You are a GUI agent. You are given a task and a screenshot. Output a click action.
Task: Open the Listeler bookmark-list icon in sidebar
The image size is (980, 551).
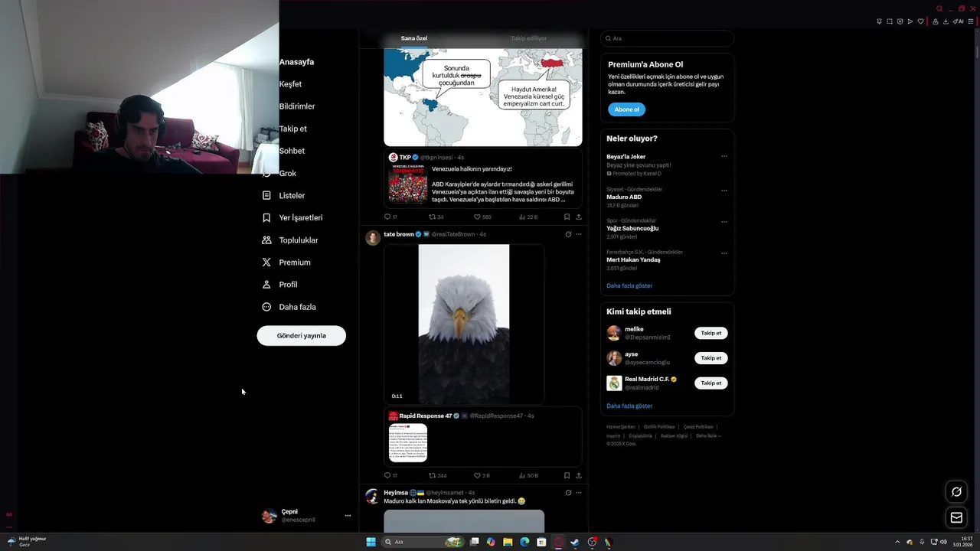click(266, 195)
